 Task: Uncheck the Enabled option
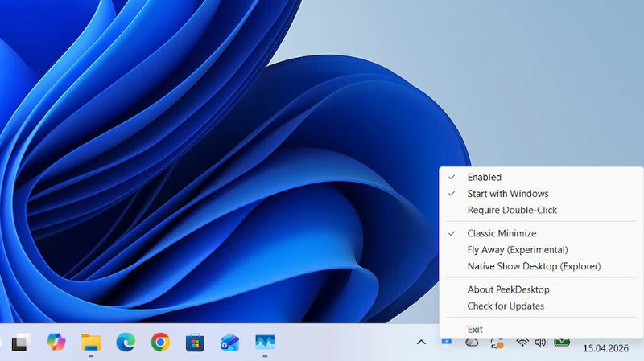(x=484, y=177)
